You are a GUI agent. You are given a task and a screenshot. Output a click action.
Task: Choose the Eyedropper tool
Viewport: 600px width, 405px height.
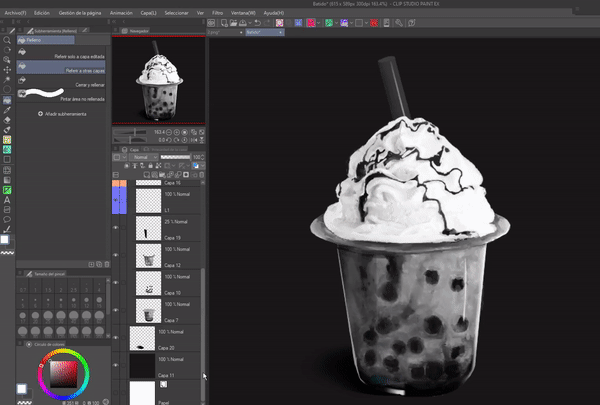click(x=8, y=109)
